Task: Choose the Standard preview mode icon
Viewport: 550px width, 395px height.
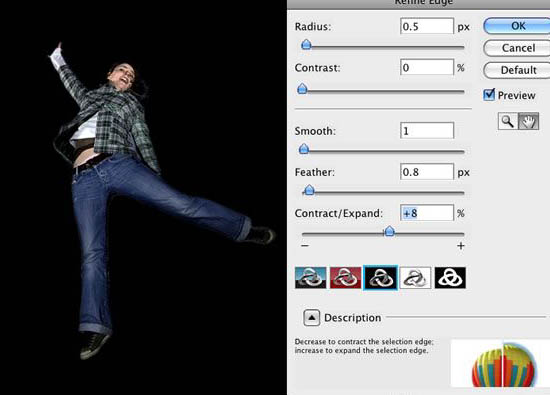Action: 310,277
